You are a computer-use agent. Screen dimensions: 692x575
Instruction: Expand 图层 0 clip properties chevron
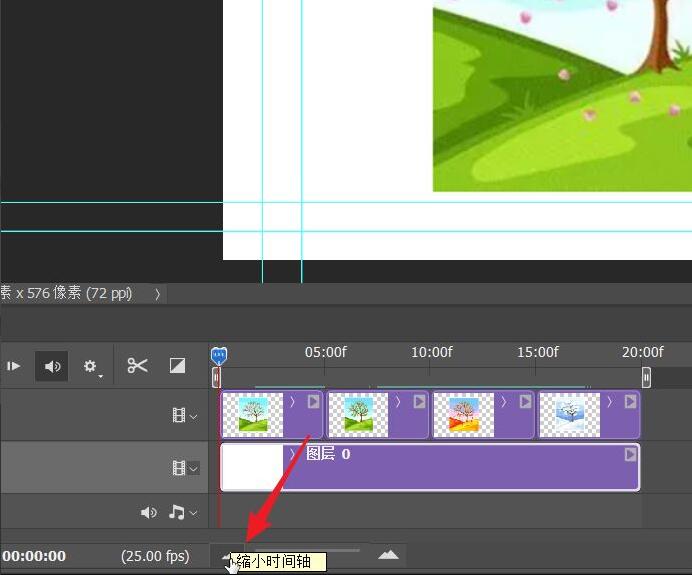pyautogui.click(x=292, y=454)
